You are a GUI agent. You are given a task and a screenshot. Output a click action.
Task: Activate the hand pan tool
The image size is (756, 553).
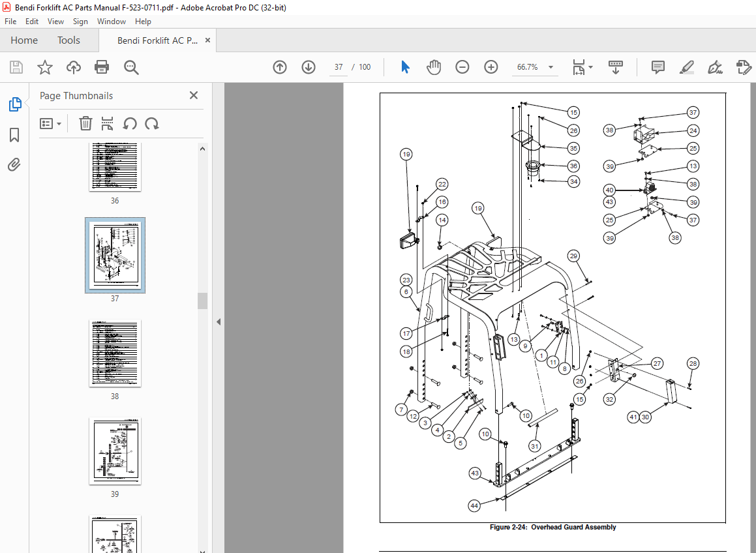[x=434, y=67]
